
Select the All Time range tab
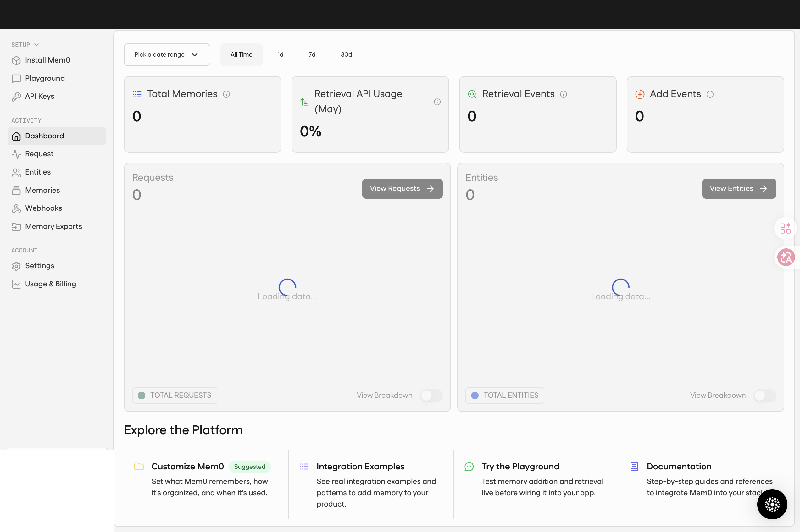[241, 55]
